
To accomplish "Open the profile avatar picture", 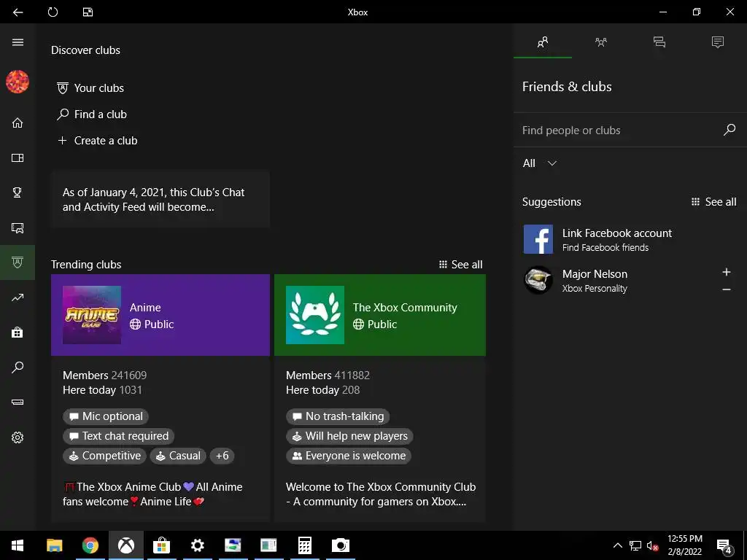I will click(x=18, y=82).
